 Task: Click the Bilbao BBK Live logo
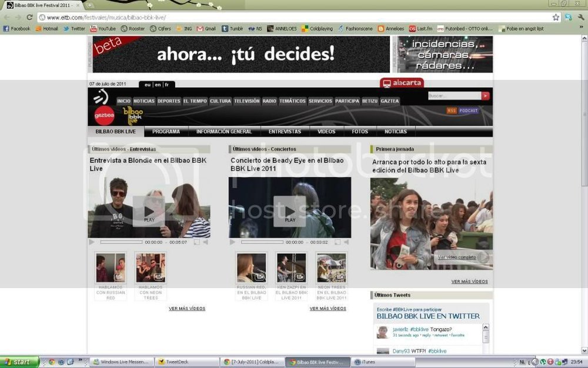pyautogui.click(x=133, y=116)
